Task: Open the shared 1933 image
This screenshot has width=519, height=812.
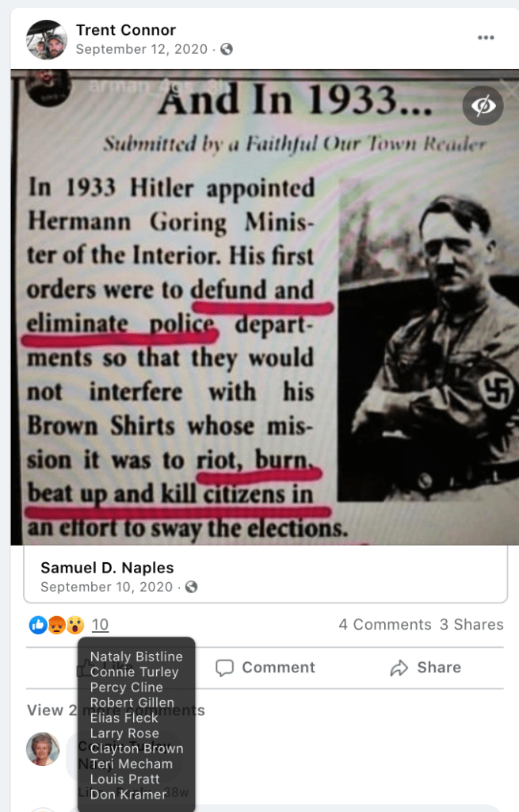Action: point(265,307)
